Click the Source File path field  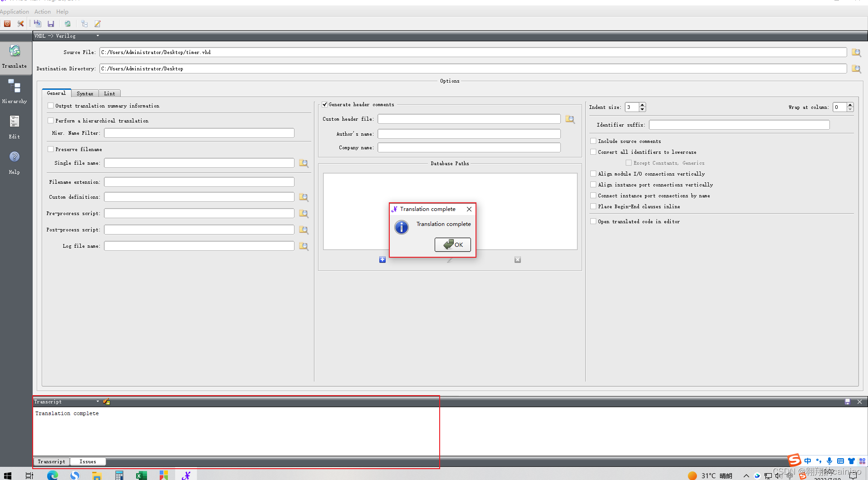pos(473,53)
